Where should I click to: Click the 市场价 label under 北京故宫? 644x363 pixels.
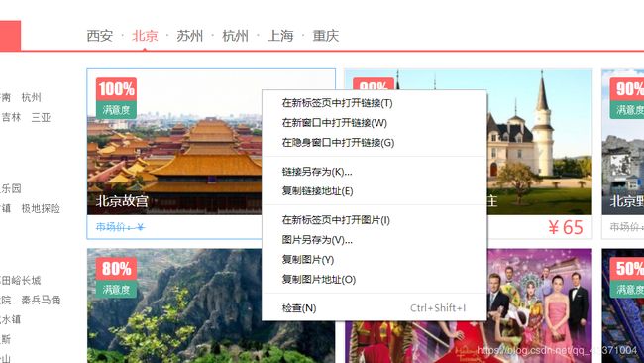tap(120, 227)
